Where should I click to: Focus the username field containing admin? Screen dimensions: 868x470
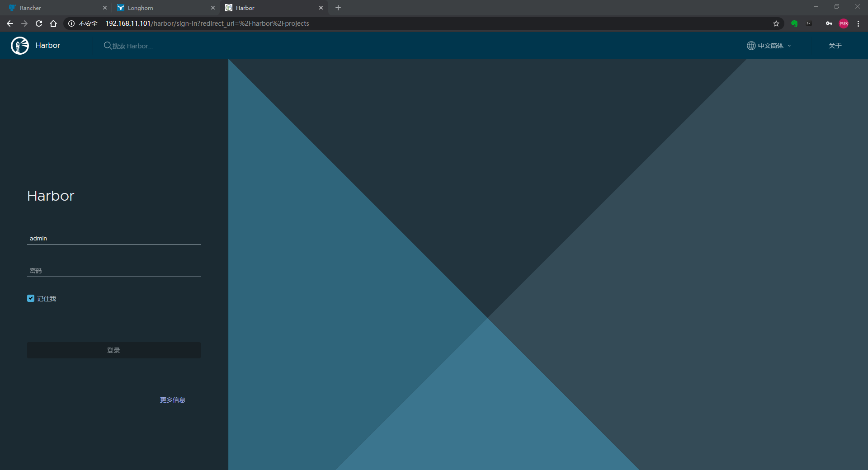[x=114, y=238]
